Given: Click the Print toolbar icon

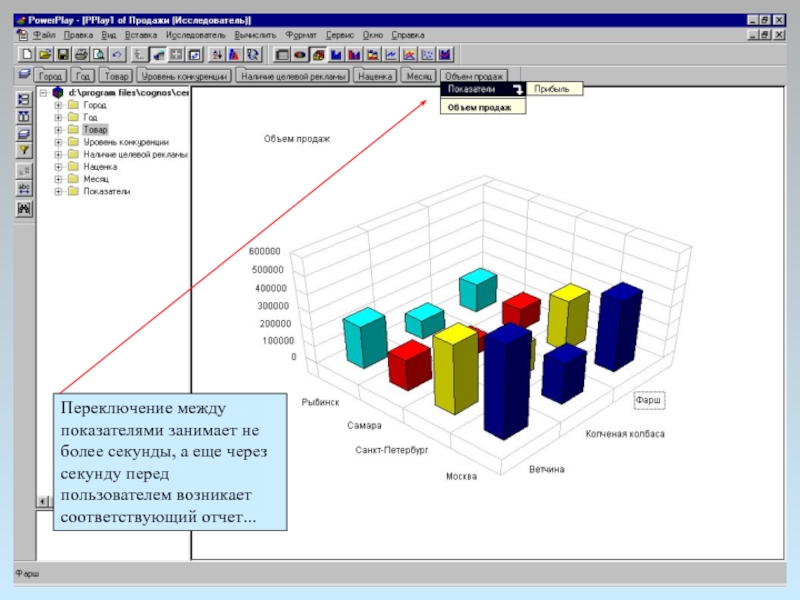Looking at the screenshot, I should pyautogui.click(x=81, y=55).
